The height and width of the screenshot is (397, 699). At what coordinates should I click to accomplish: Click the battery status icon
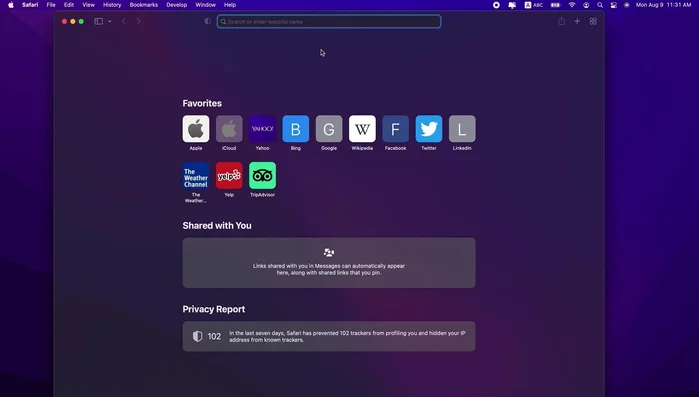(555, 5)
